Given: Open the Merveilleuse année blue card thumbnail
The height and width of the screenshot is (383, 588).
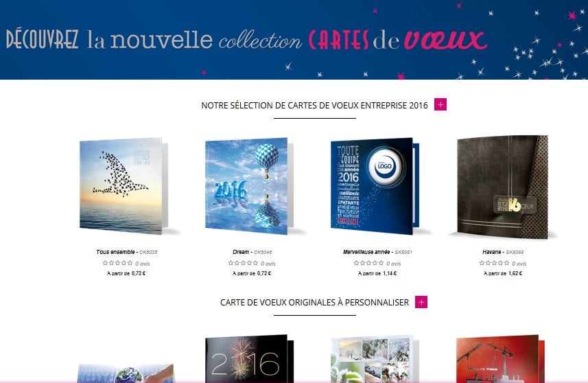Looking at the screenshot, I should pyautogui.click(x=375, y=186).
